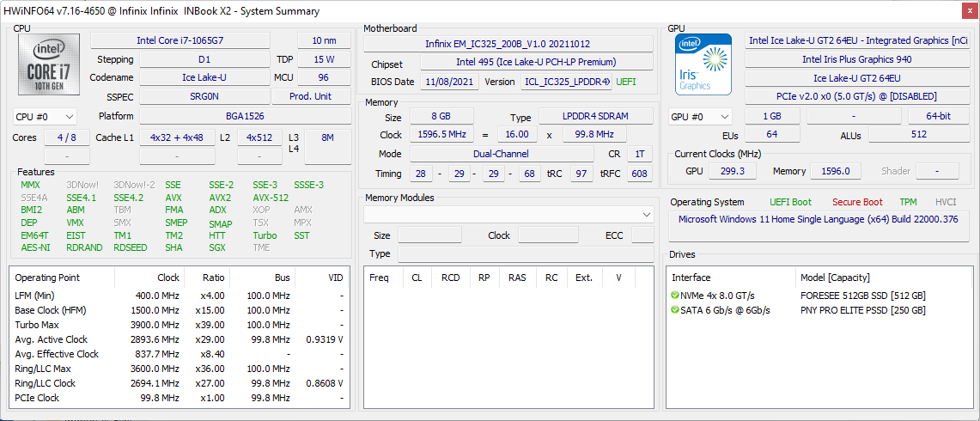This screenshot has width=980, height=421.
Task: Click the Infinix EM_IC325 motherboard name field
Action: tap(508, 44)
